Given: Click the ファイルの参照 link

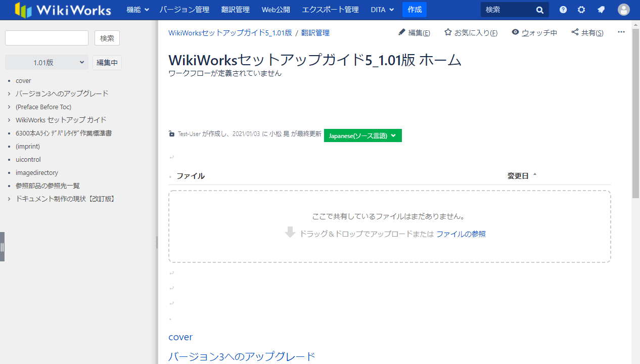Looking at the screenshot, I should coord(461,234).
